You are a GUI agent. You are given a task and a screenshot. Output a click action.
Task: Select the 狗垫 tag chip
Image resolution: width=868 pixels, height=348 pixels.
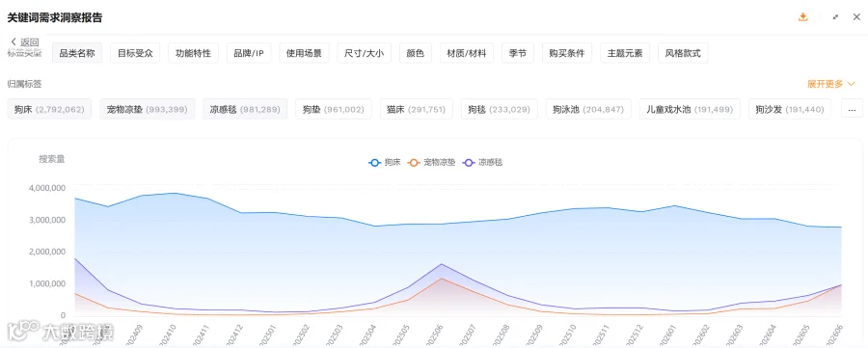(334, 109)
